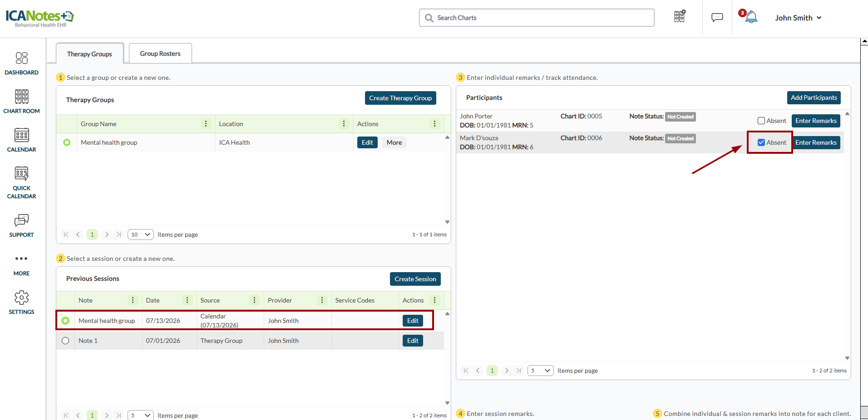The width and height of the screenshot is (868, 420).
Task: Open Date column options menu
Action: pyautogui.click(x=187, y=300)
